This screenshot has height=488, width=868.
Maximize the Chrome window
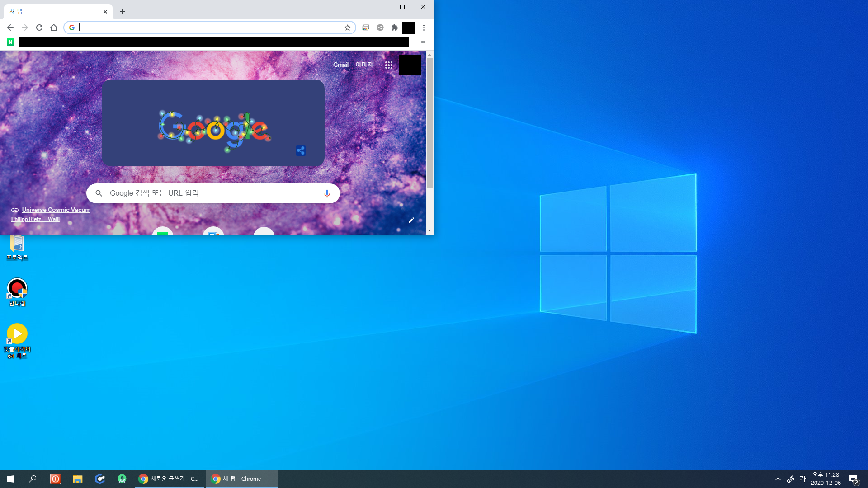coord(402,7)
